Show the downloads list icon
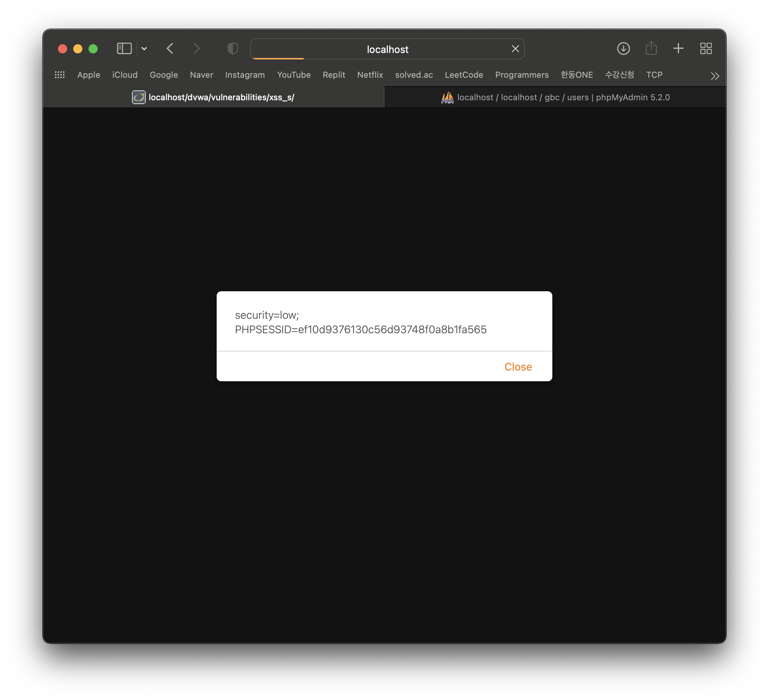Image resolution: width=769 pixels, height=700 pixels. [x=623, y=48]
